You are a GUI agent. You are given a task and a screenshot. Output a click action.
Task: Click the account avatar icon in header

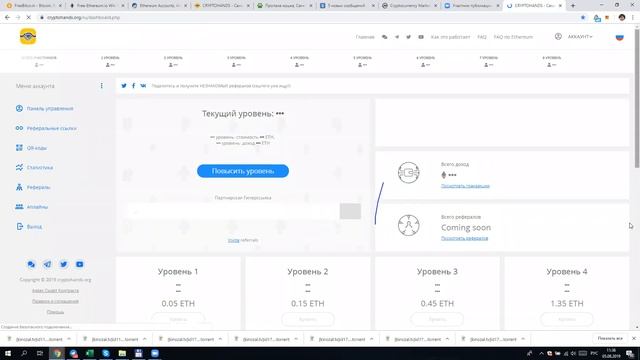(x=558, y=36)
